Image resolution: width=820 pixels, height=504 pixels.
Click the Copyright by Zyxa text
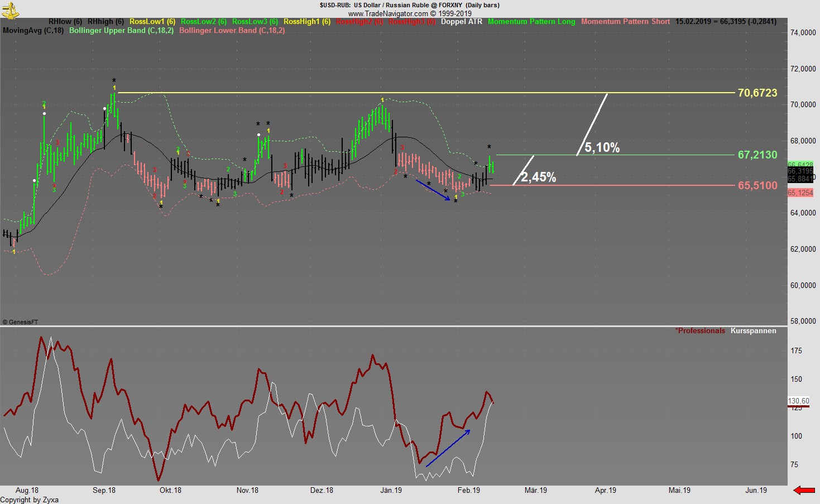click(30, 500)
